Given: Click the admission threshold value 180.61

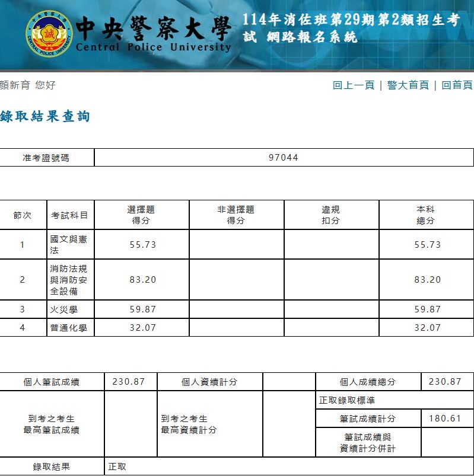Looking at the screenshot, I should pyautogui.click(x=445, y=419).
